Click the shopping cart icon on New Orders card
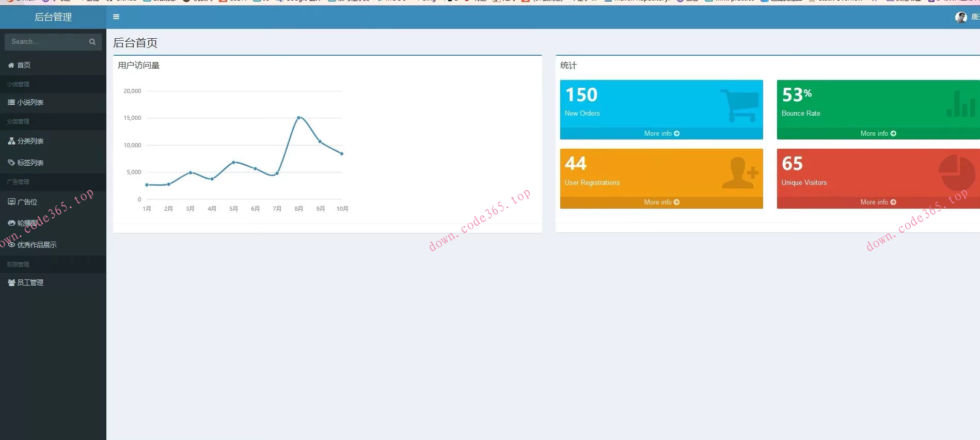 click(x=739, y=105)
